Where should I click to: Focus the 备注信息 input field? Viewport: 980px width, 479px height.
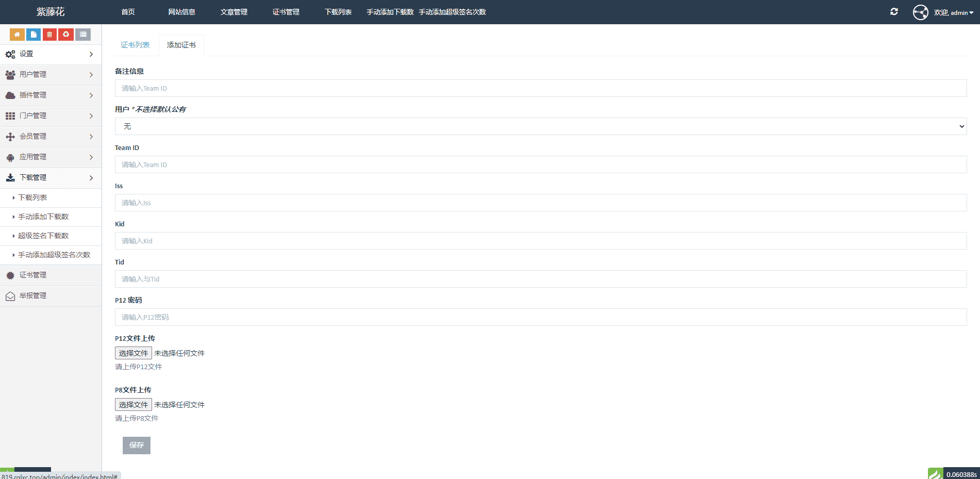click(x=541, y=88)
